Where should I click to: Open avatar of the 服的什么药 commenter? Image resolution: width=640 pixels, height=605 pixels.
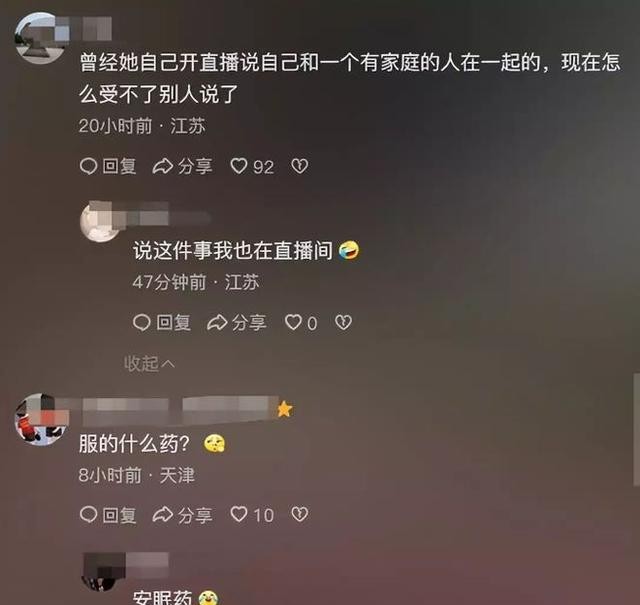click(x=40, y=419)
